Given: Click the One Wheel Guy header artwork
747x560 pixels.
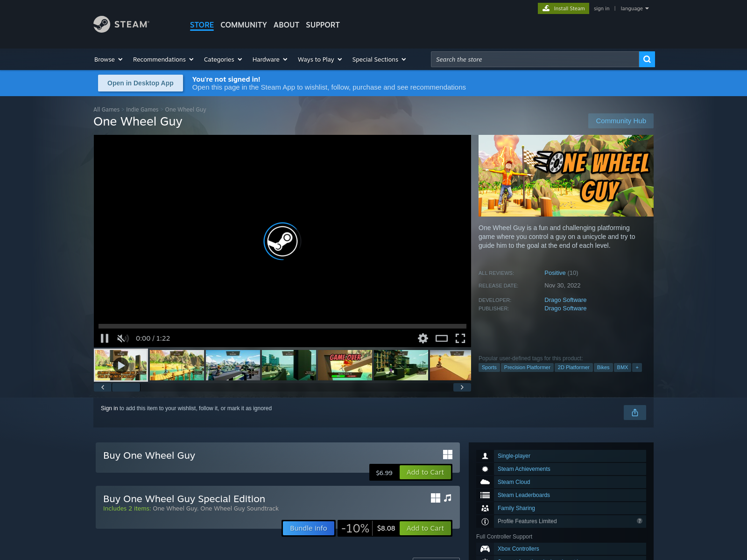Looking at the screenshot, I should 566,175.
